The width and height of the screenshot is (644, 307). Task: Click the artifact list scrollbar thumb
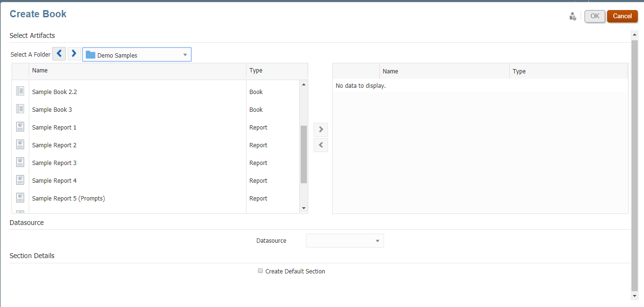pos(304,154)
